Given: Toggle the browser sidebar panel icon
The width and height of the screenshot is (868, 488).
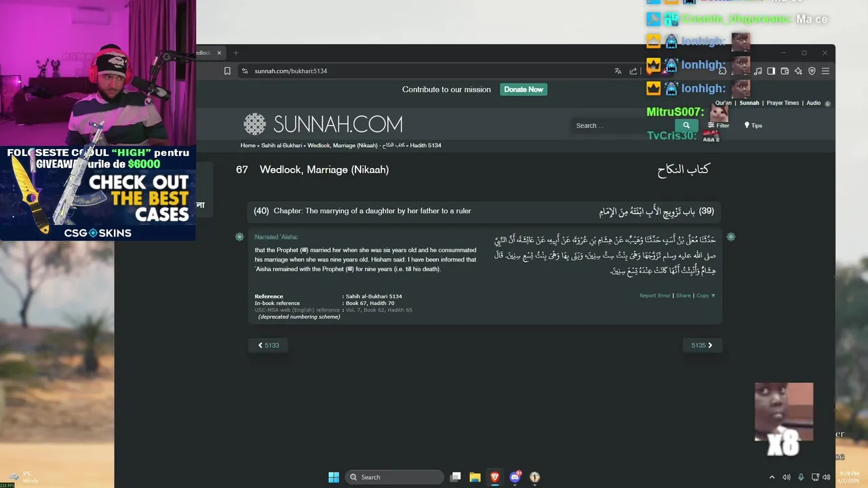Looking at the screenshot, I should (771, 71).
